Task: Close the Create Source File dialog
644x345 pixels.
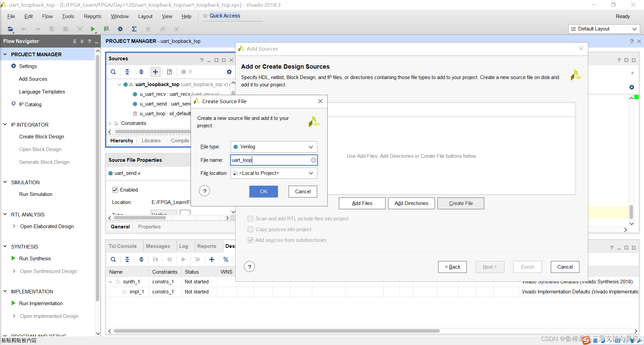Action: point(320,101)
